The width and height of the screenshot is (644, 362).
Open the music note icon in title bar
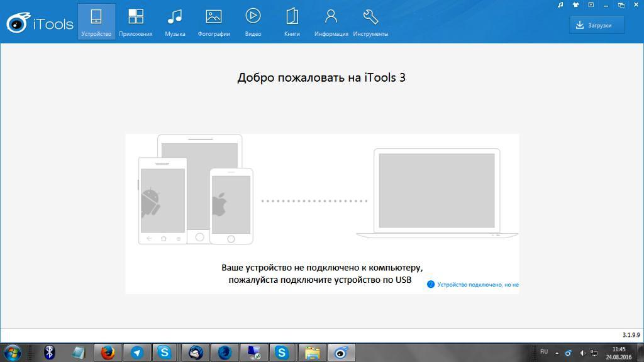point(560,5)
